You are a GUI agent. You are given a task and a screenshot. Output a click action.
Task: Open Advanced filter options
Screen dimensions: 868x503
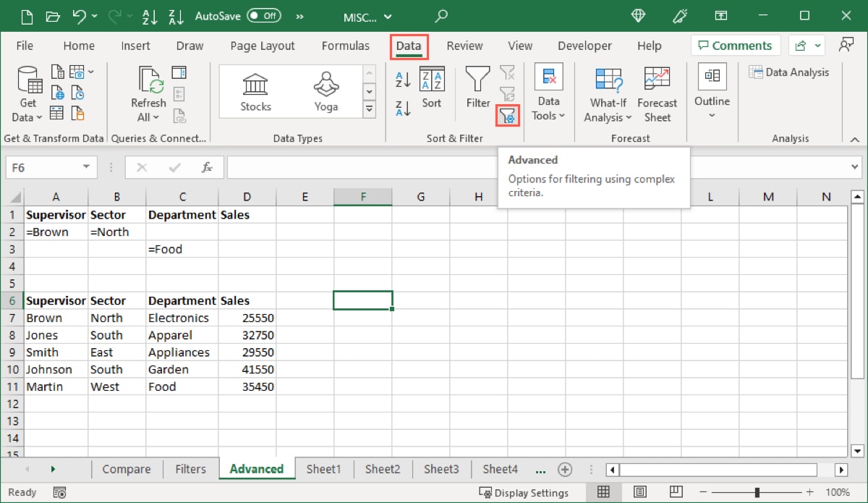pos(508,116)
